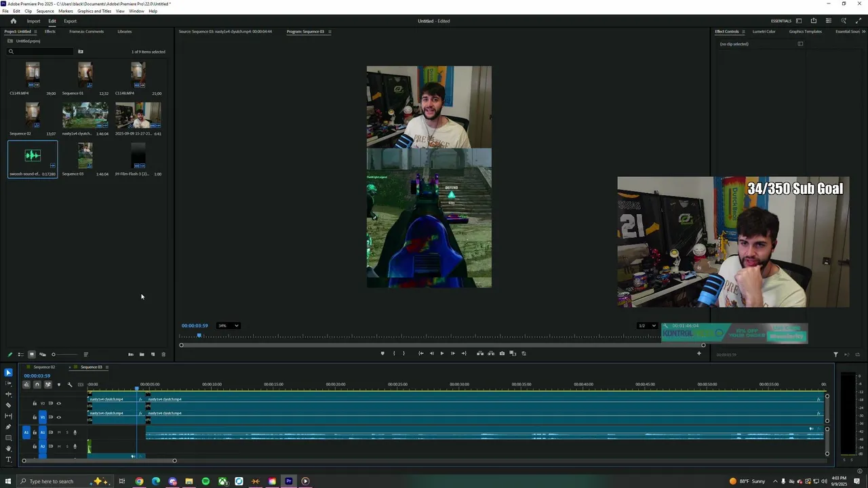Toggle V1 track lock

click(x=35, y=417)
